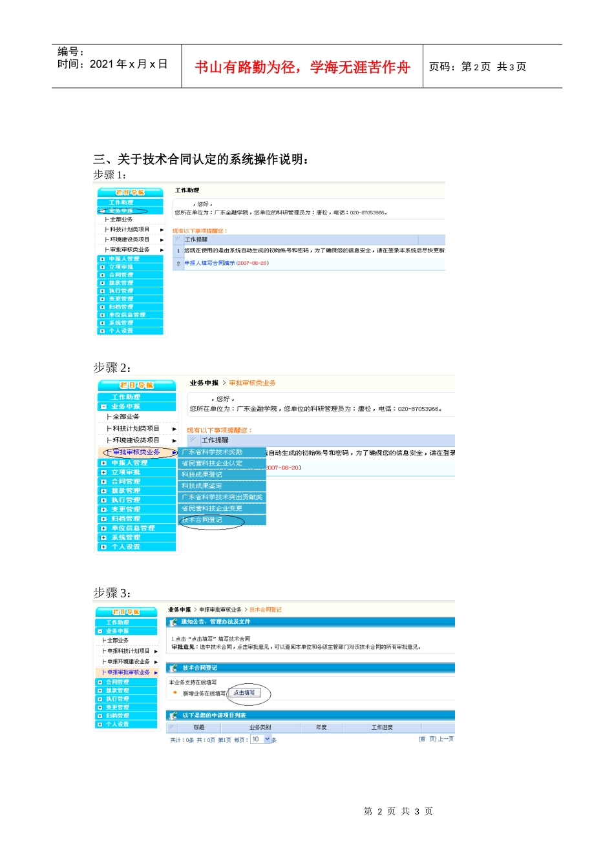This screenshot has width=614, height=868.
Task: Expand 立项审批 plus icon in step 2 sidebar
Action: point(103,472)
